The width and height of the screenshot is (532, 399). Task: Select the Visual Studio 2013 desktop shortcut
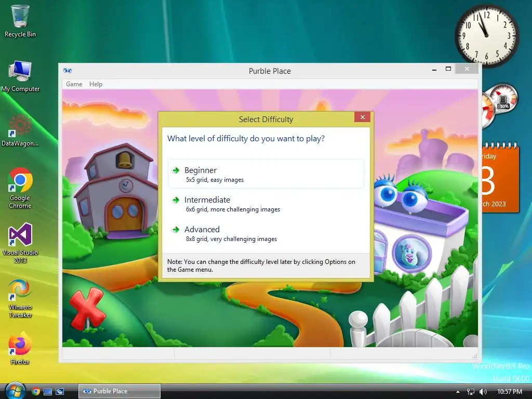pos(20,243)
